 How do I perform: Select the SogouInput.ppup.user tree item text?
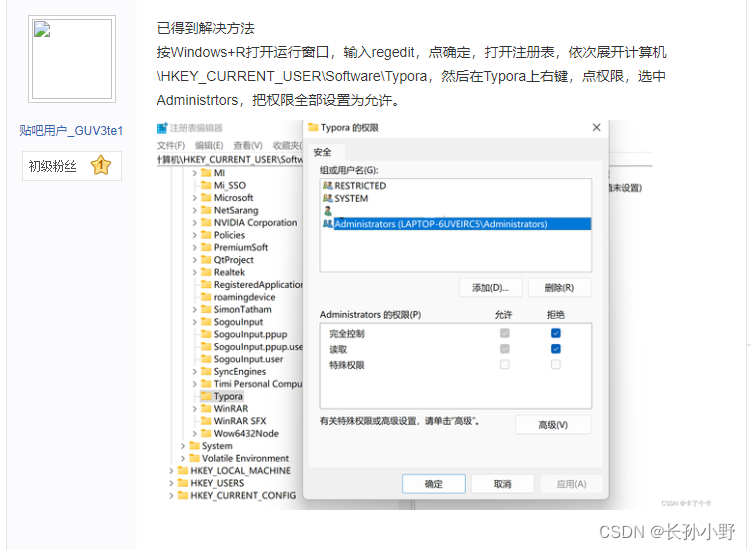tap(258, 347)
